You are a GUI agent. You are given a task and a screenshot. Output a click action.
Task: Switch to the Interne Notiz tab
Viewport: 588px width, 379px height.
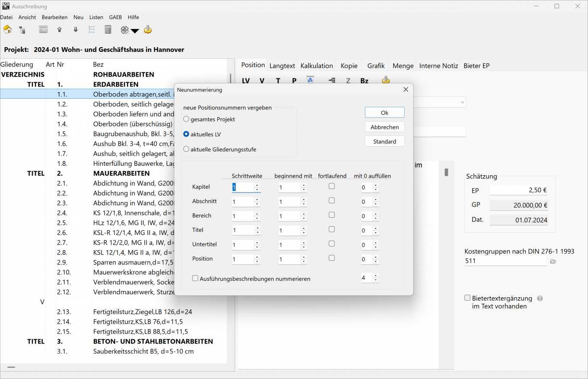[438, 66]
